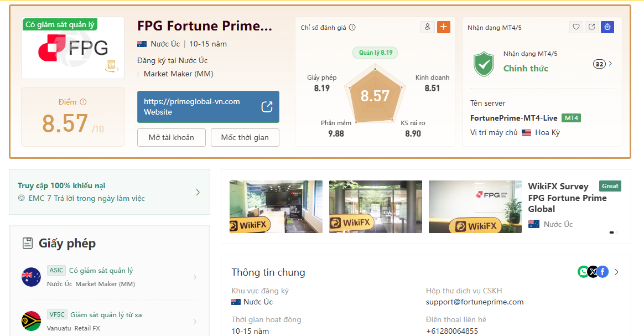Screen dimensions: 644x336
Task: Open the X (Twitter) social icon
Action: coord(593,272)
